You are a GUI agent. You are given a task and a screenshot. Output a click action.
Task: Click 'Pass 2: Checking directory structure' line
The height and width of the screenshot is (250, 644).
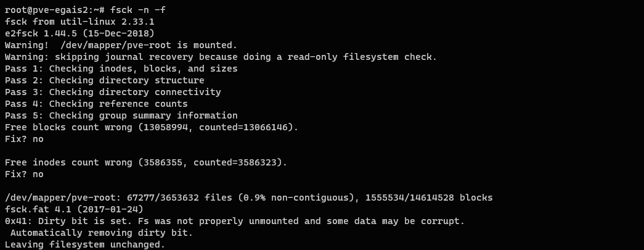tap(105, 81)
